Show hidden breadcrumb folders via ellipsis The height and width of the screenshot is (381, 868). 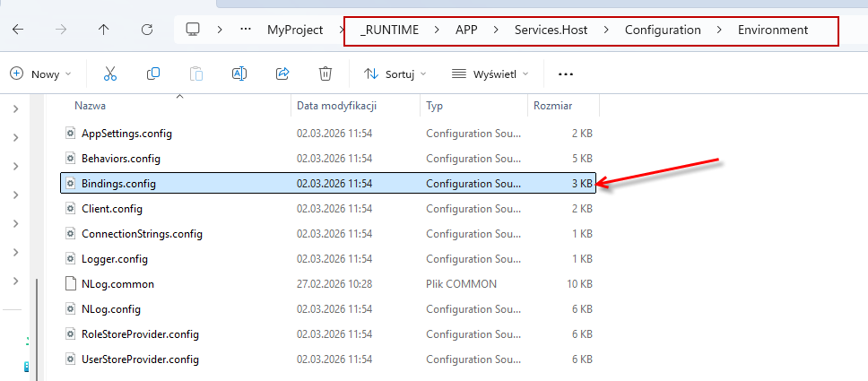[246, 30]
